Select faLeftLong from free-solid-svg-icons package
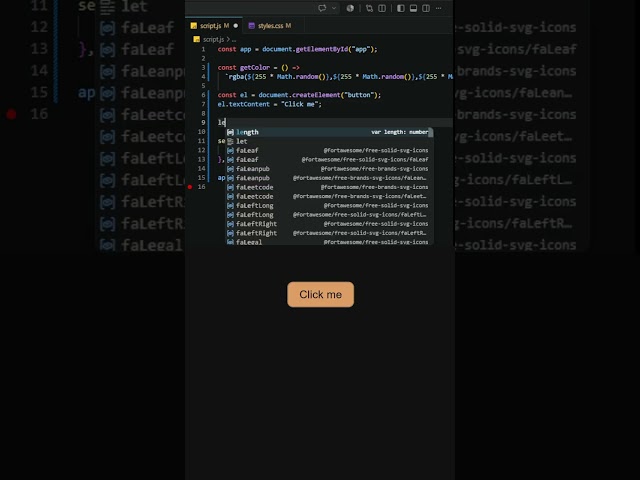 coord(329,206)
